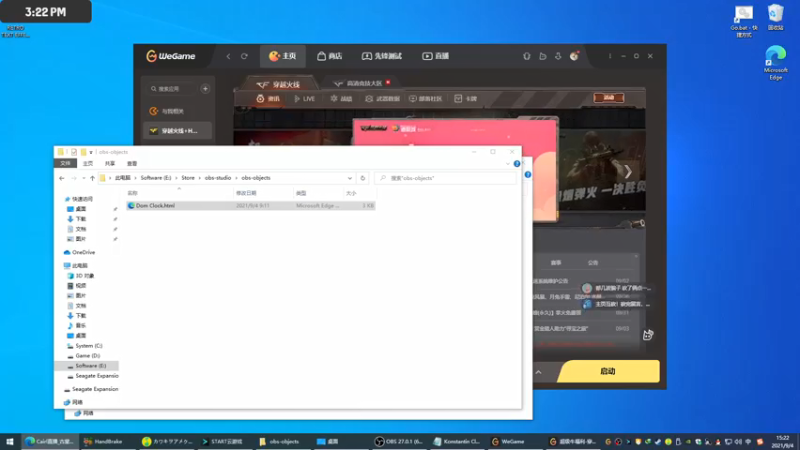Open the 资讯 news section in WeGame

[268, 99]
